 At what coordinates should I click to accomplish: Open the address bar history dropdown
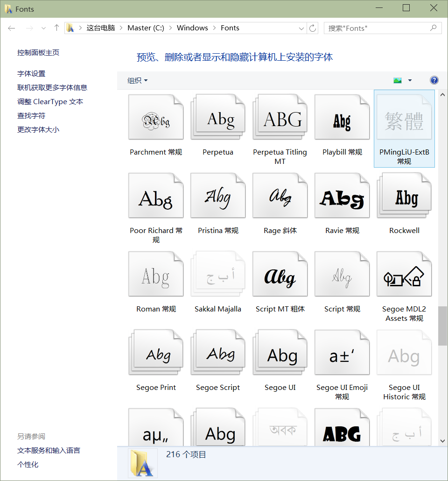point(301,28)
